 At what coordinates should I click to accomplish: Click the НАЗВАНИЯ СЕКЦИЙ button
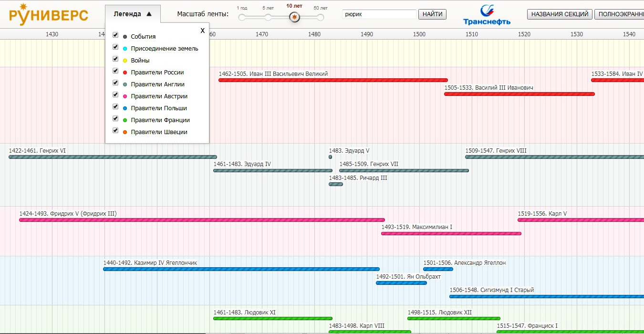pyautogui.click(x=559, y=14)
